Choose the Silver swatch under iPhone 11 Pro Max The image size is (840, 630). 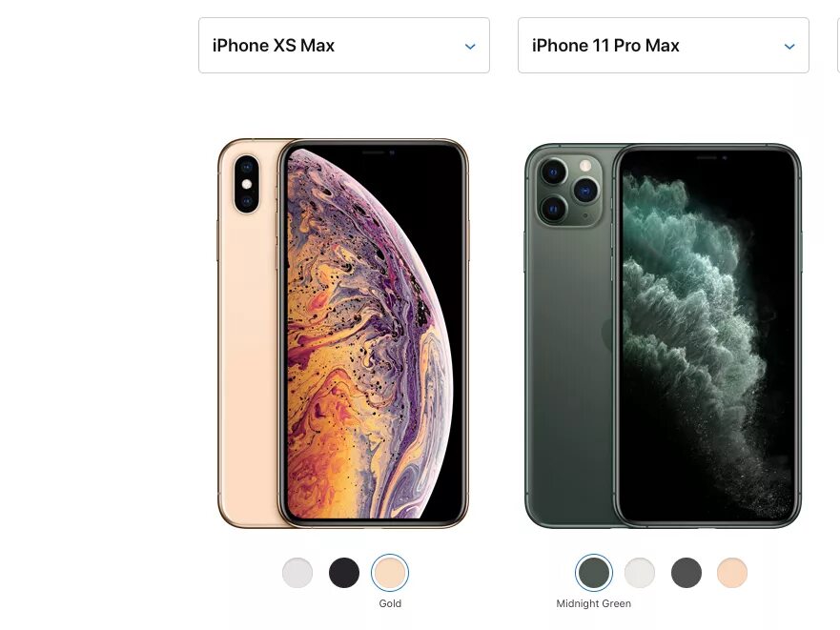[640, 573]
